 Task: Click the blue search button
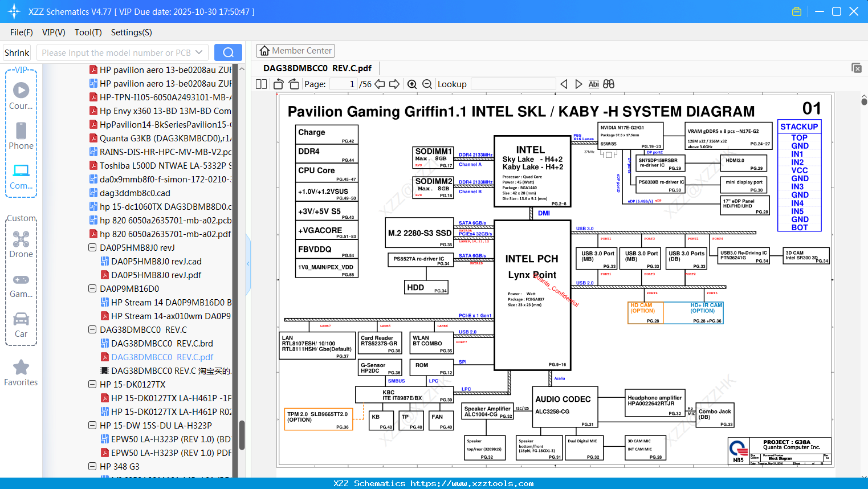point(228,52)
